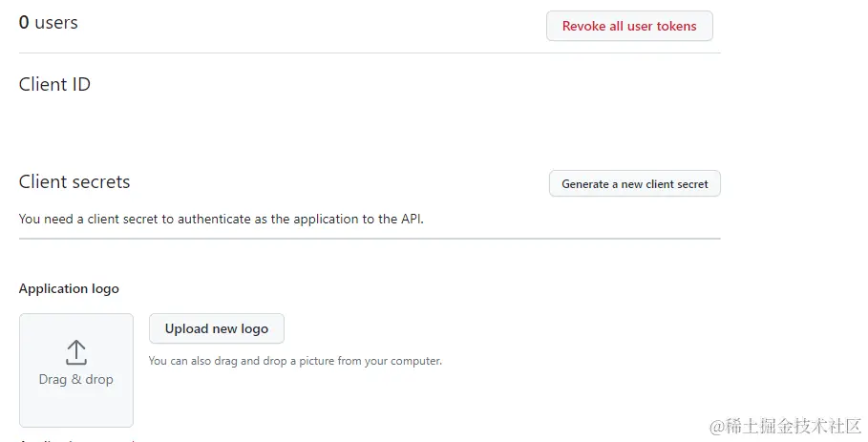Click the upload arrow icon

click(76, 352)
